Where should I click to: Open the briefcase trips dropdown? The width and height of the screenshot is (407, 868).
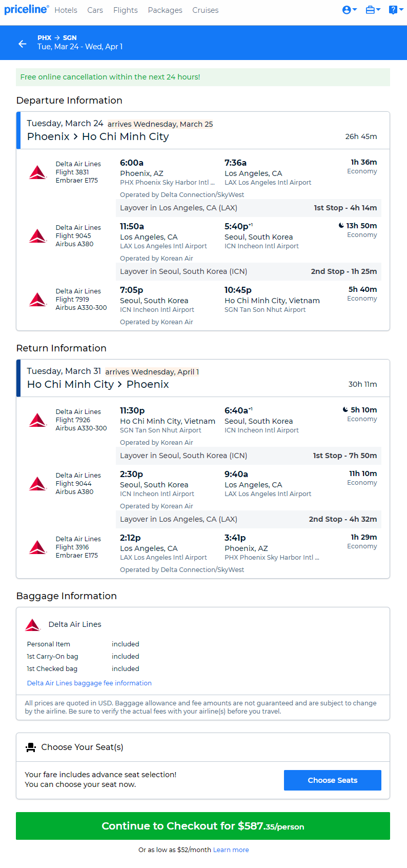click(373, 10)
